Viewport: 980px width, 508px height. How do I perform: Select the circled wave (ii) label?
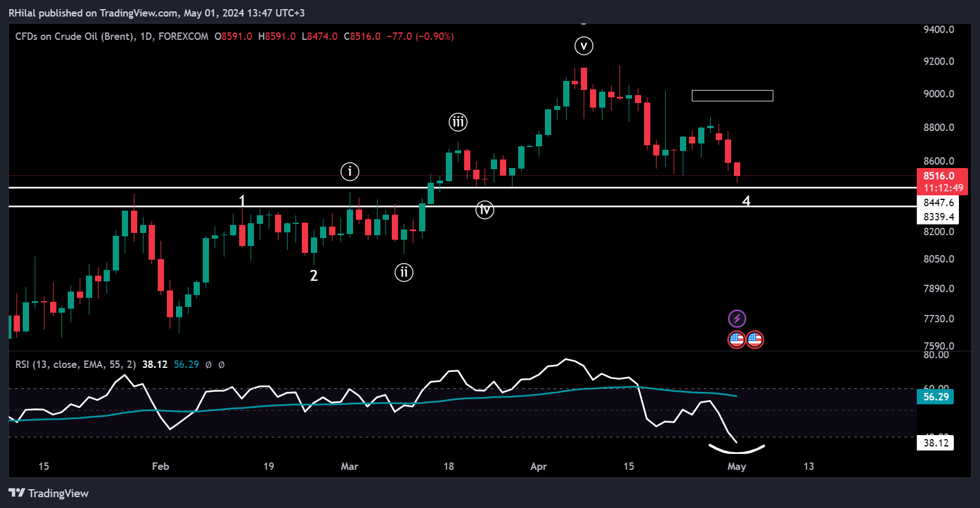[x=404, y=272]
